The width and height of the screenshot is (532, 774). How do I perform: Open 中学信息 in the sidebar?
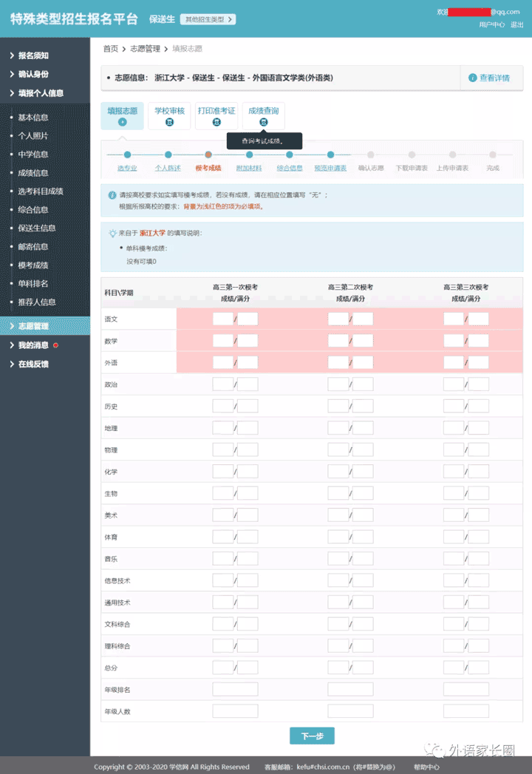tap(33, 154)
